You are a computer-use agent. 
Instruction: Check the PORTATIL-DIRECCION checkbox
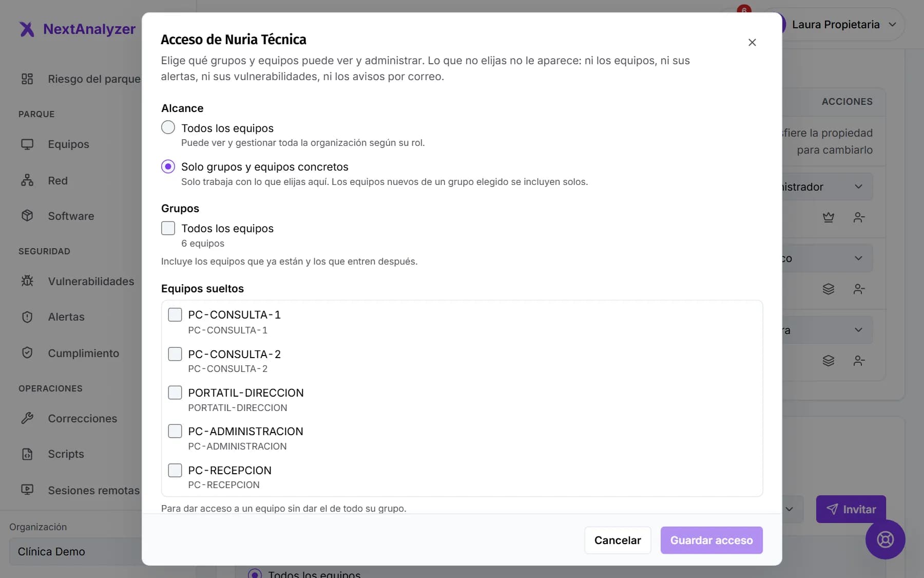[x=175, y=393]
